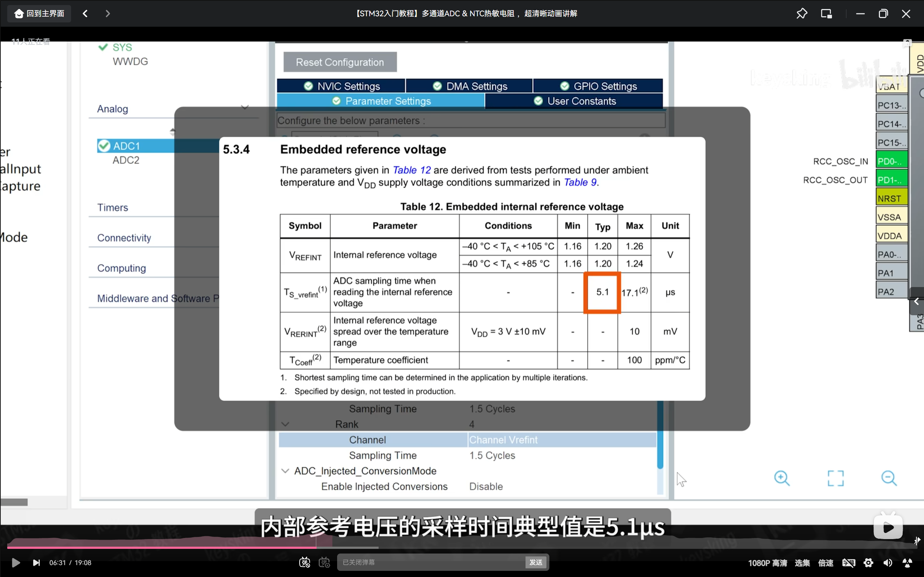Mute the volume speaker icon

click(x=888, y=563)
